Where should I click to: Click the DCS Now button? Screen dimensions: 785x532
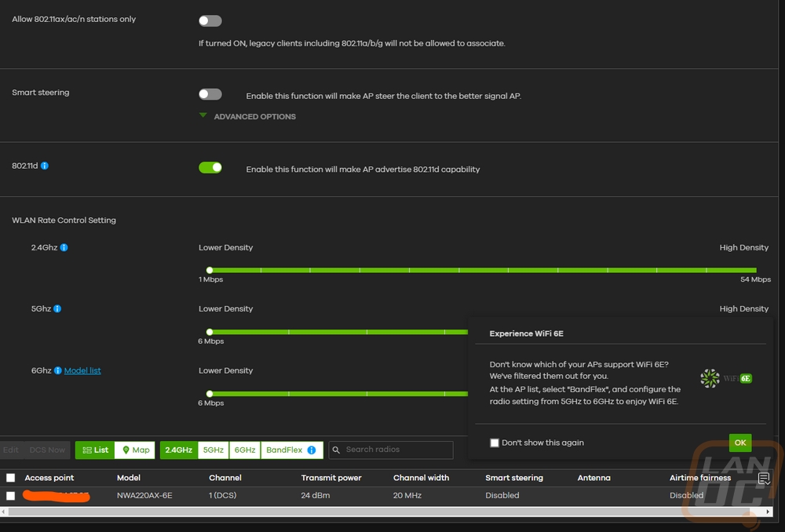(47, 450)
